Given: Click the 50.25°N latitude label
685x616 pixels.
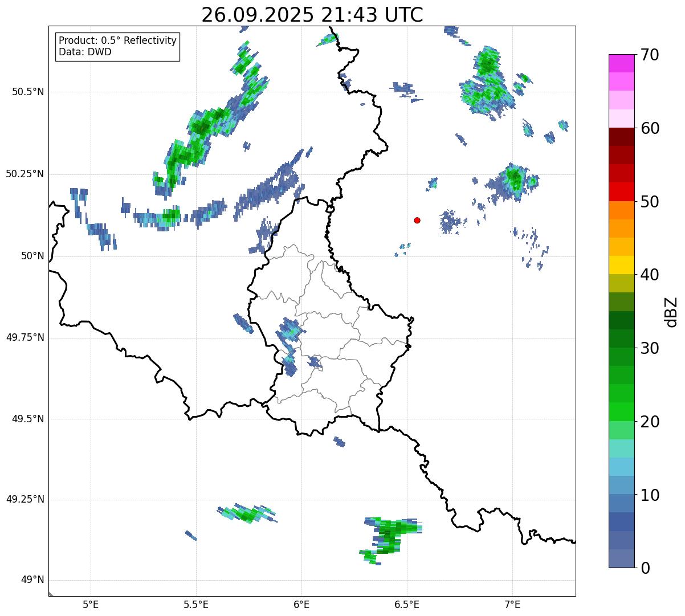Looking at the screenshot, I should (x=25, y=174).
